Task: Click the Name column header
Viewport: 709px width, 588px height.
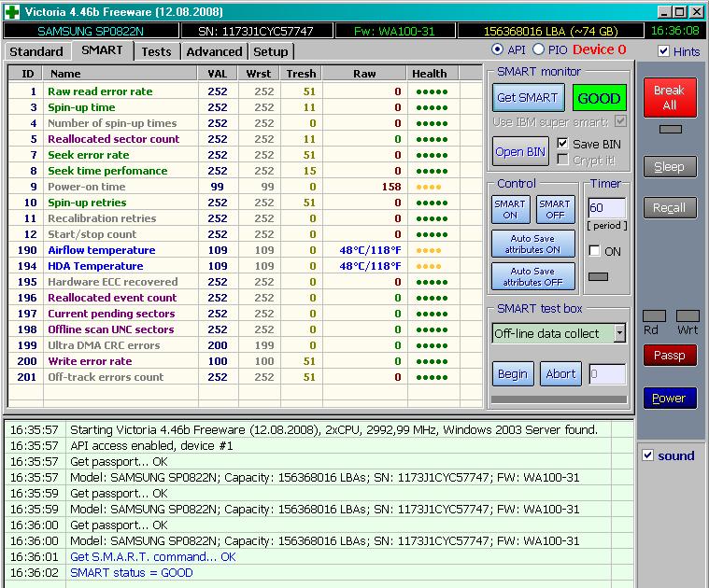Action: click(121, 74)
